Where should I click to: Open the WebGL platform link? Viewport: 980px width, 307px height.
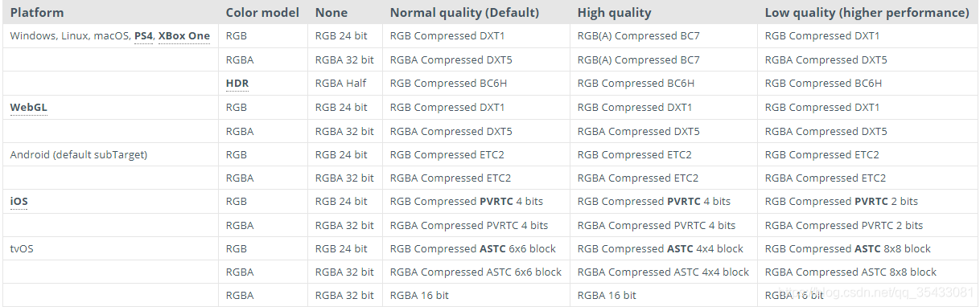tap(28, 107)
